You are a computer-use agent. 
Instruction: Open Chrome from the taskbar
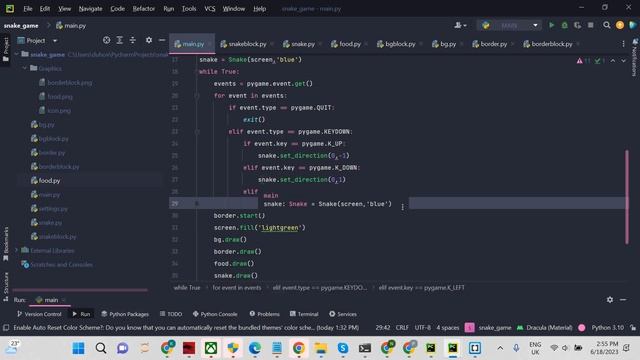[x=299, y=348]
